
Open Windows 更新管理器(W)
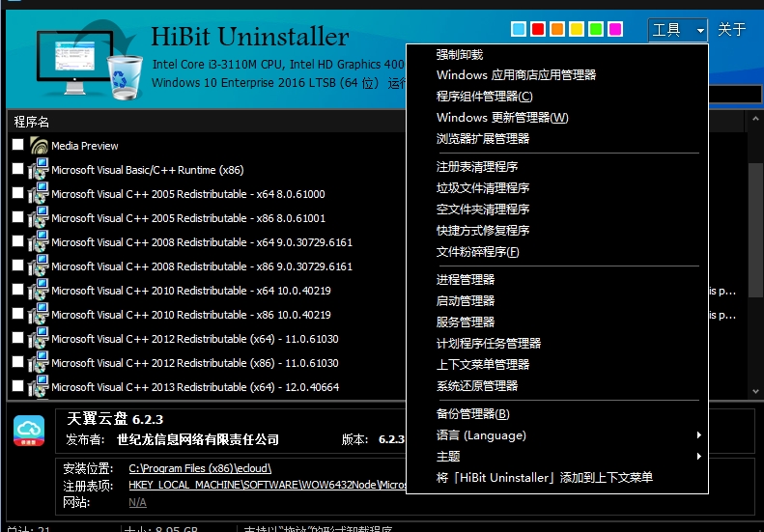[x=557, y=118]
